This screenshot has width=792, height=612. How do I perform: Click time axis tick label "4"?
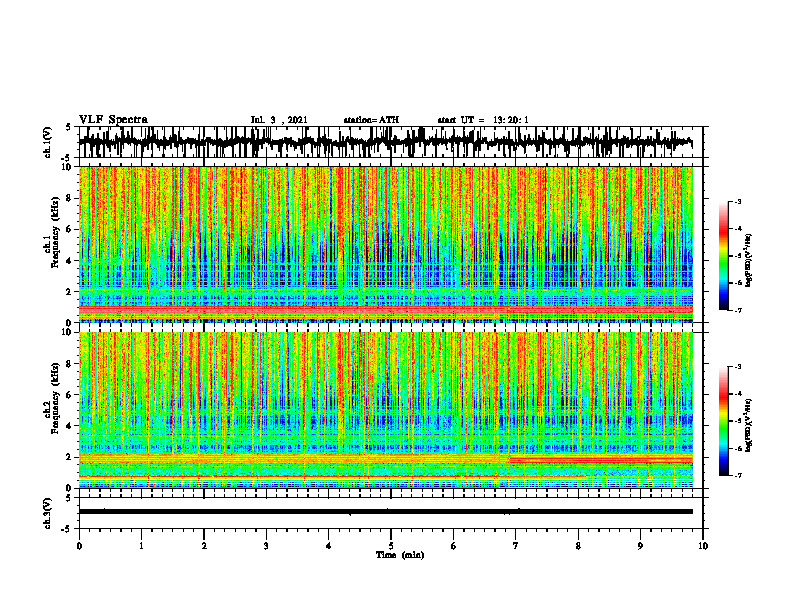click(329, 546)
